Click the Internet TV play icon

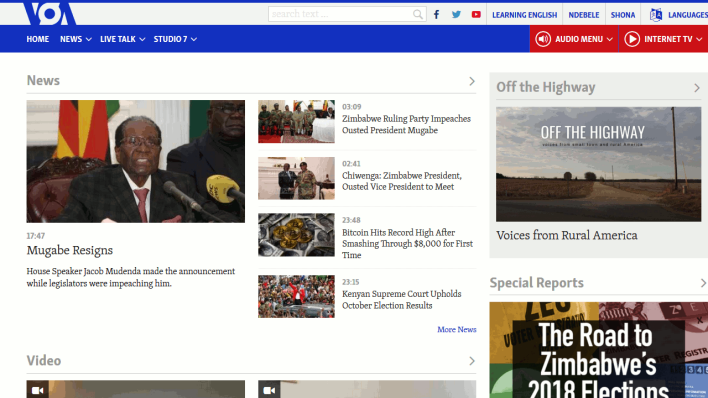pos(632,39)
